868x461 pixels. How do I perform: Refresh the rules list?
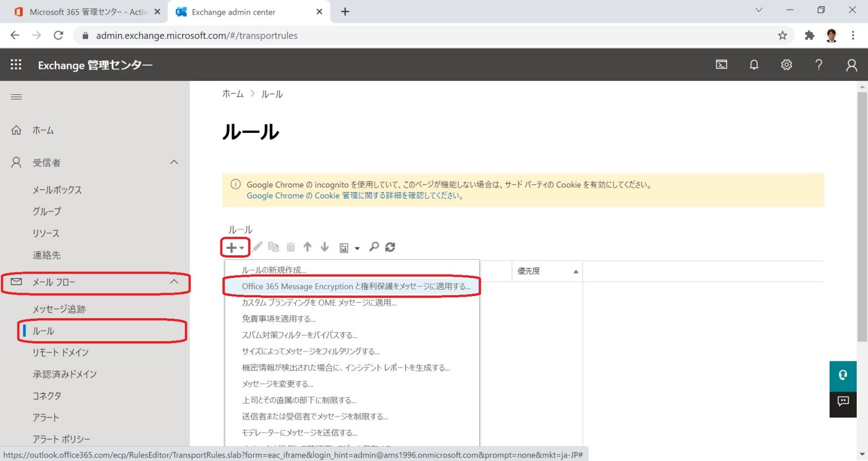click(x=390, y=247)
